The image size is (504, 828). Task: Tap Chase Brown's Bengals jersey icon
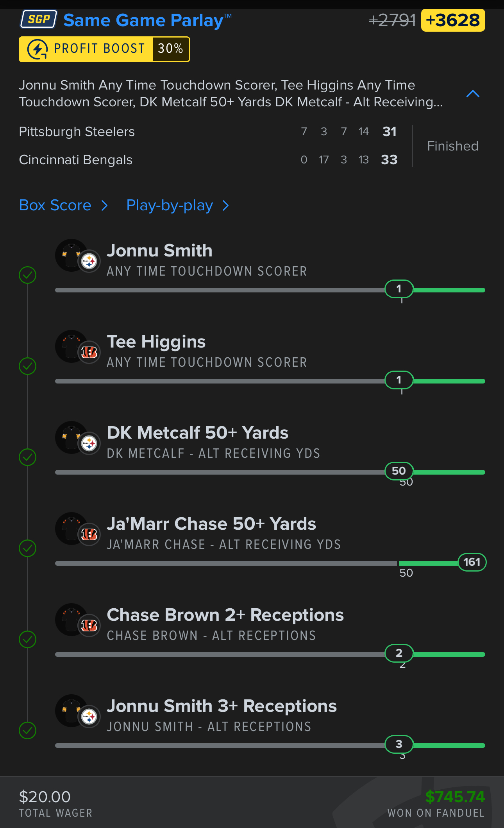tap(72, 620)
